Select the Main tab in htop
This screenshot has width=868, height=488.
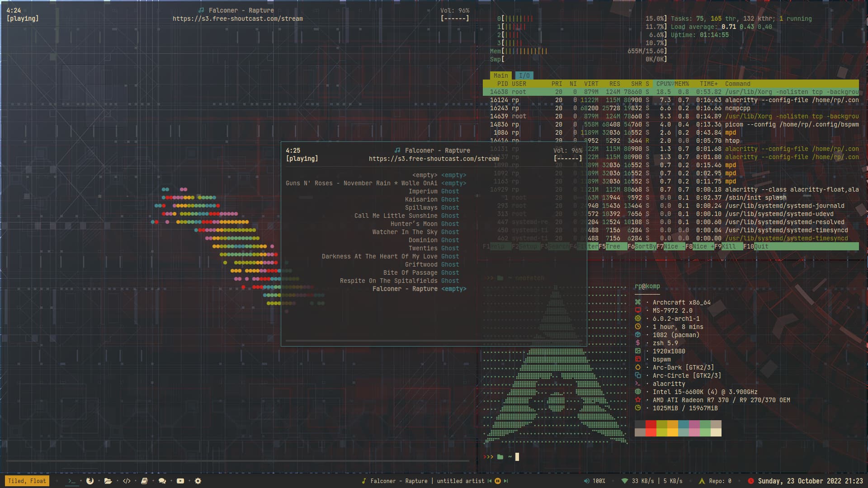point(501,75)
